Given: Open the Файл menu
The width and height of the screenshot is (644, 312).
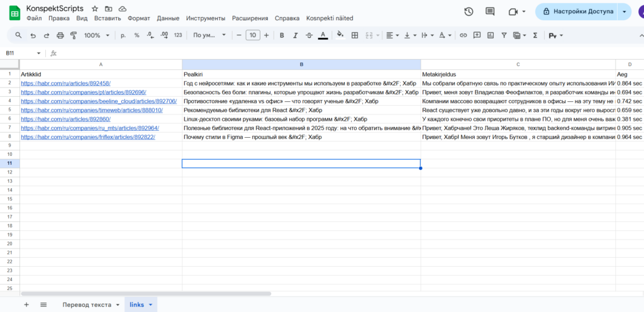Looking at the screenshot, I should tap(34, 18).
